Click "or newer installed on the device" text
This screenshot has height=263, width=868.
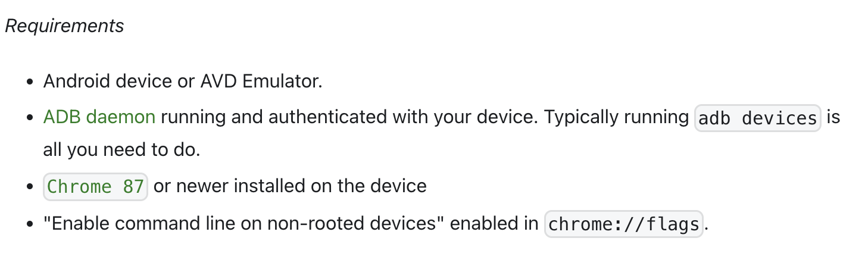290,186
